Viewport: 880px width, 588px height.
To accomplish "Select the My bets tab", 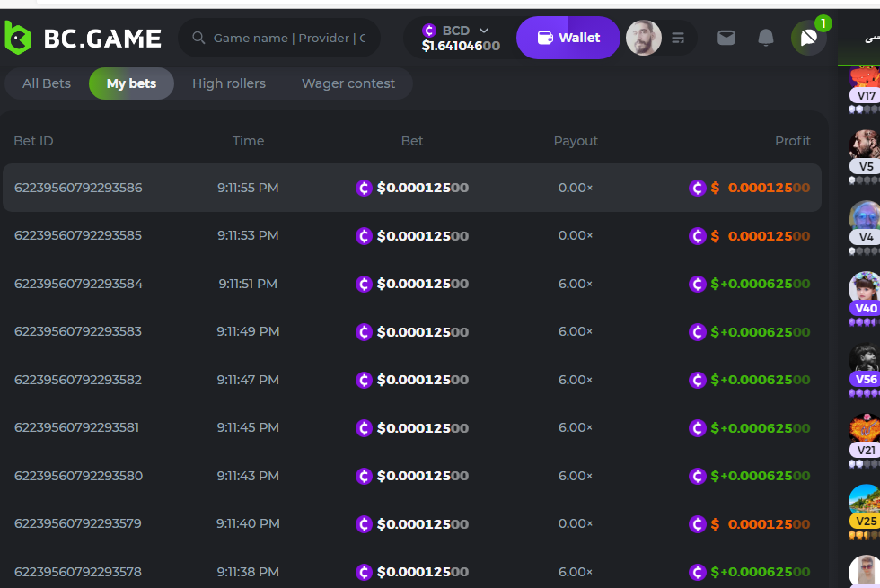I will (x=131, y=83).
